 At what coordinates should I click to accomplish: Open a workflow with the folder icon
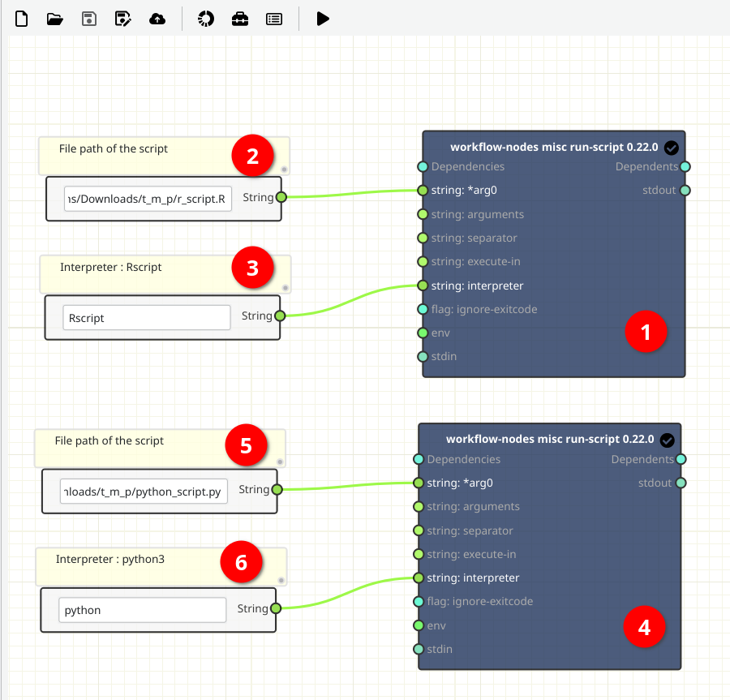(x=55, y=19)
